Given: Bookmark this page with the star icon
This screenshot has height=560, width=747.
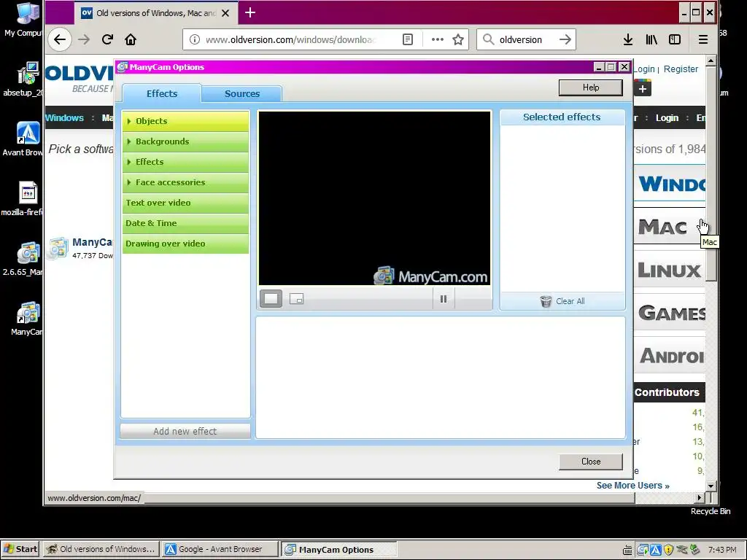Looking at the screenshot, I should [458, 39].
